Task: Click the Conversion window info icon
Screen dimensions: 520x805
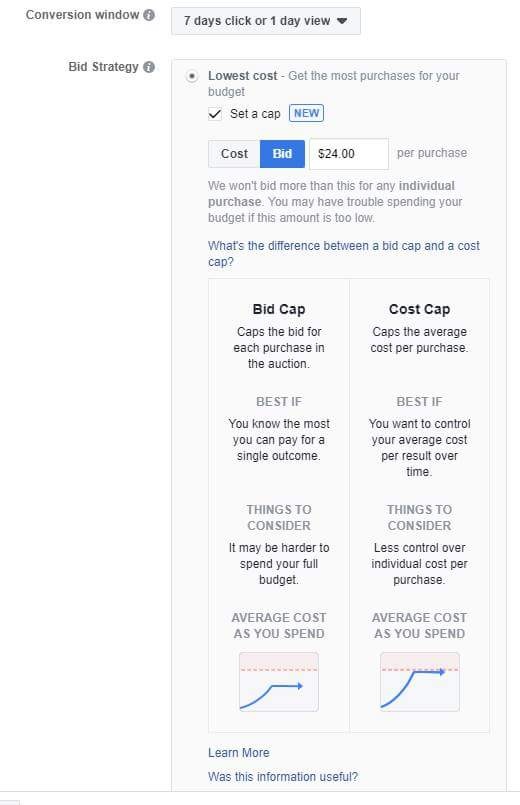Action: coord(149,15)
